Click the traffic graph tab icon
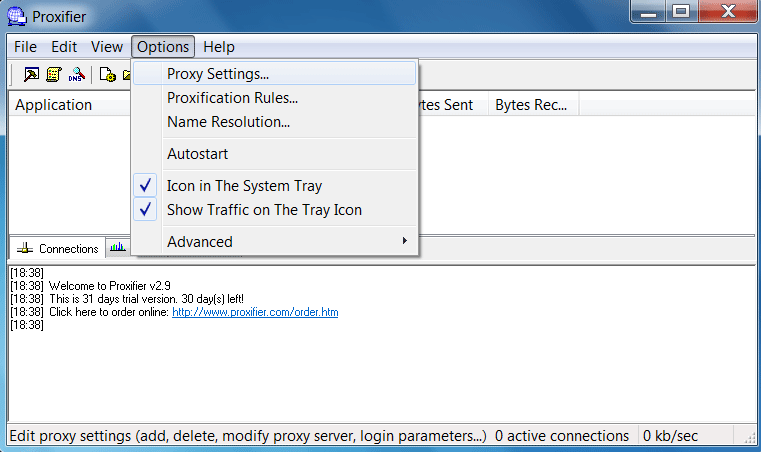Viewport: 761px width, 452px height. coord(117,248)
